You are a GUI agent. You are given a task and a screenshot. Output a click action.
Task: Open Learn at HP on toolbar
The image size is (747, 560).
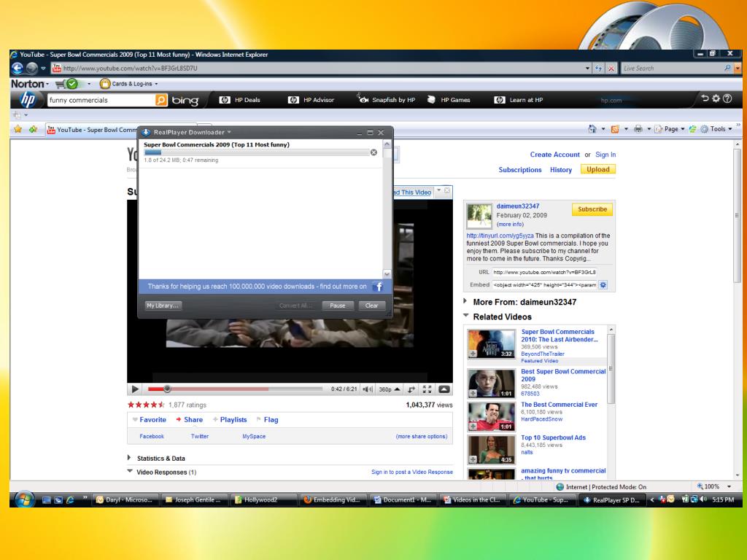(x=519, y=100)
